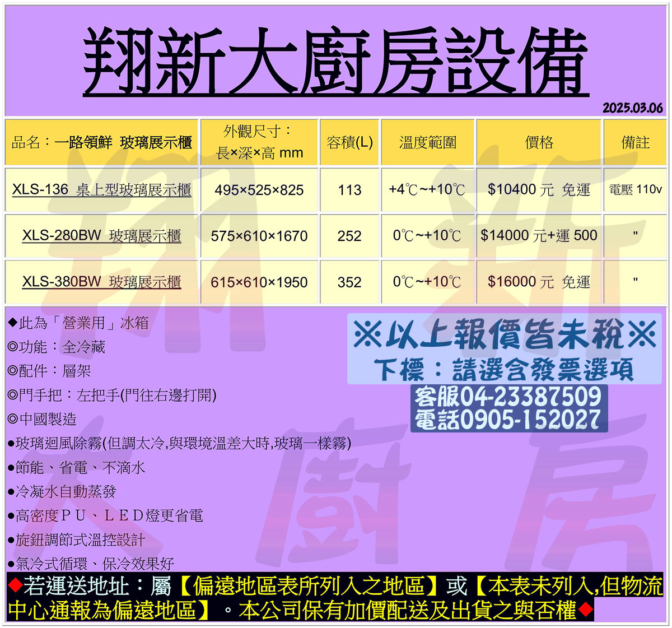Click the line 此為「營業用」冰箱
Viewport: 672px width, 628px height.
[x=78, y=323]
